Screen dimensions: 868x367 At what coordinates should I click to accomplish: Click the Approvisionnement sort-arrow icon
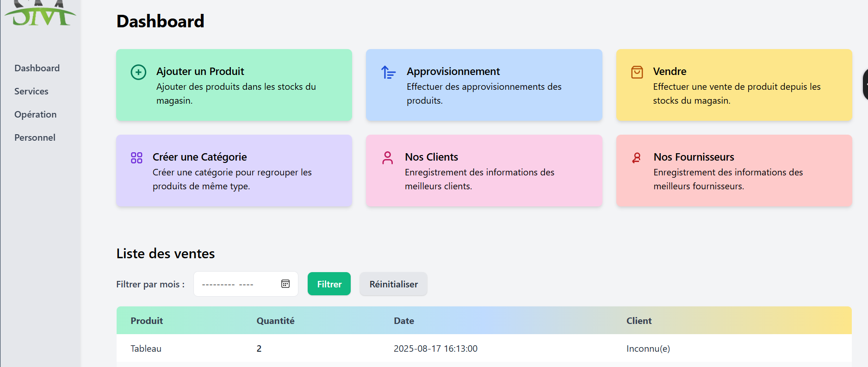388,72
